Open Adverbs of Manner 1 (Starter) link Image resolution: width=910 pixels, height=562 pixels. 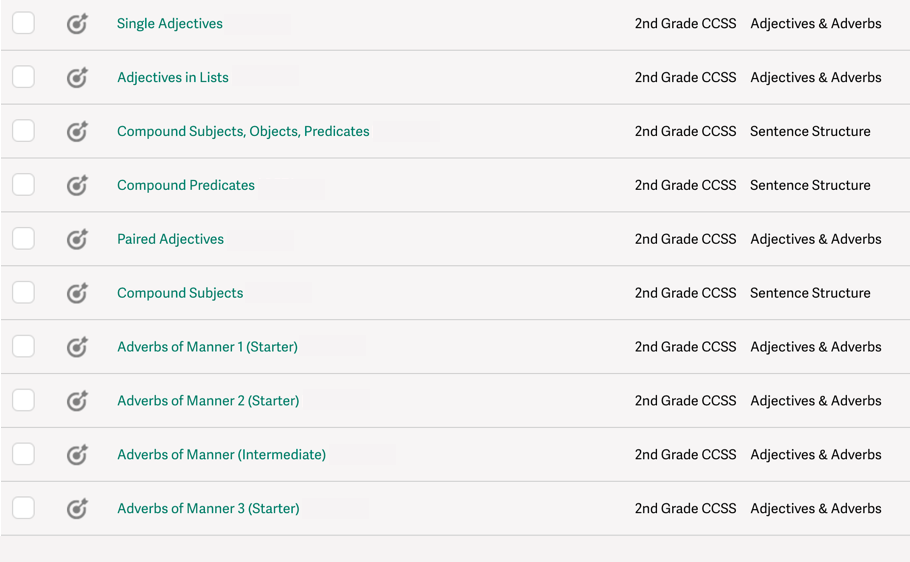click(x=207, y=347)
